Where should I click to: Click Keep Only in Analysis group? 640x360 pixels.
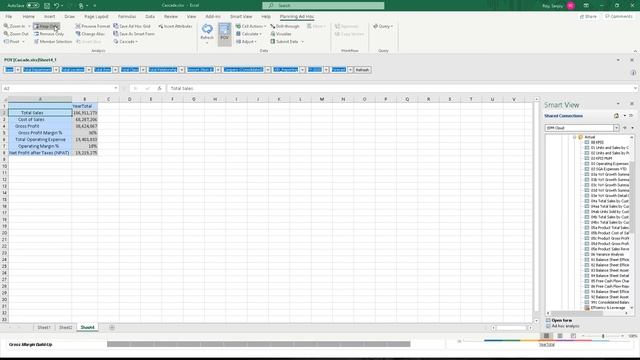click(46, 26)
